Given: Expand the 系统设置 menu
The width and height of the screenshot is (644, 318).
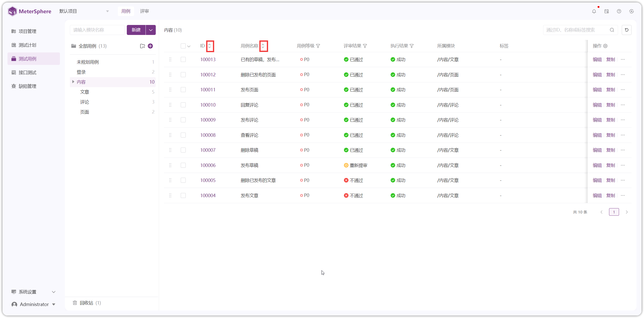Looking at the screenshot, I should point(33,292).
